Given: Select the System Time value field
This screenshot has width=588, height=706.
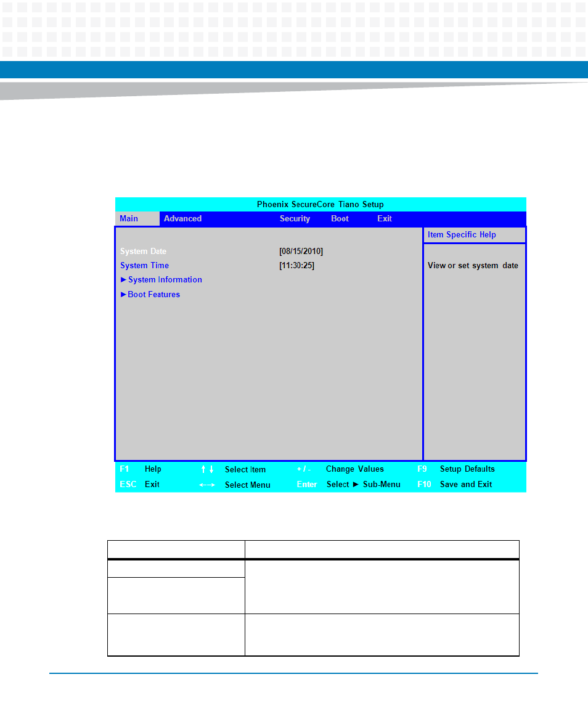Looking at the screenshot, I should point(296,266).
